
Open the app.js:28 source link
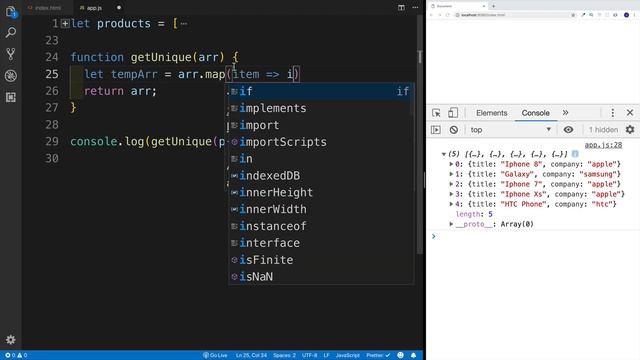click(x=603, y=145)
